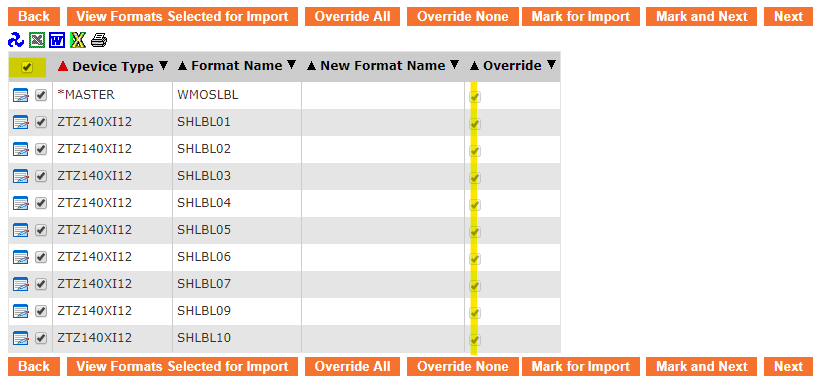Open edit icon for SHLBL04 row
Viewport: 820px width, 384px height.
point(20,204)
